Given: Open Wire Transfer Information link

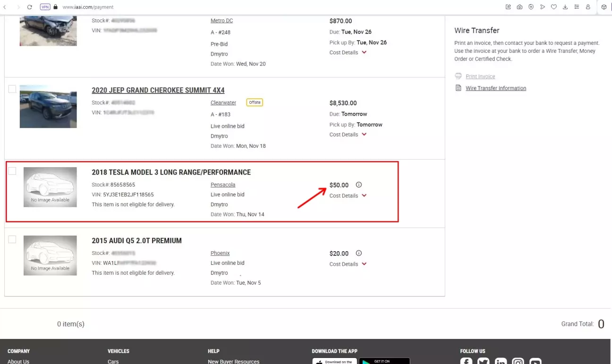Looking at the screenshot, I should point(495,88).
